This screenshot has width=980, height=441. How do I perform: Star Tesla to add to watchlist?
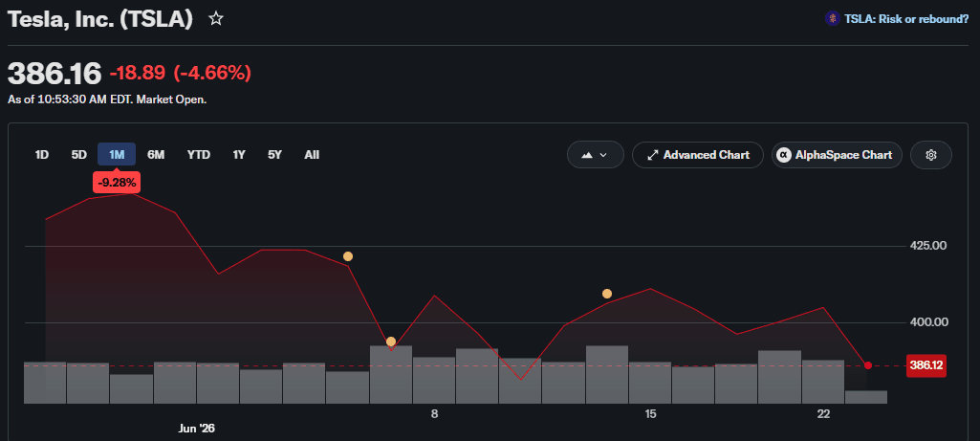(x=216, y=19)
